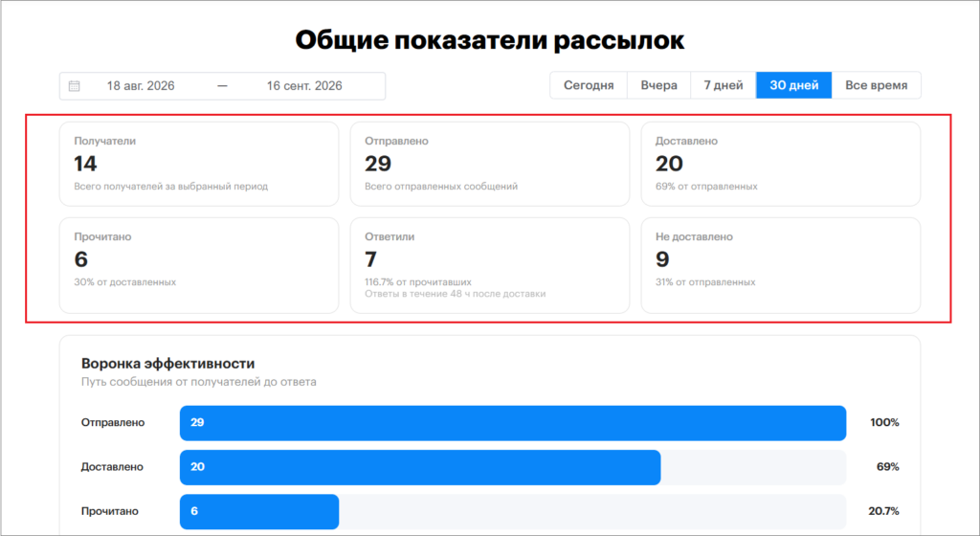Click the Воронка эффективности heading
The width and height of the screenshot is (980, 536).
168,364
